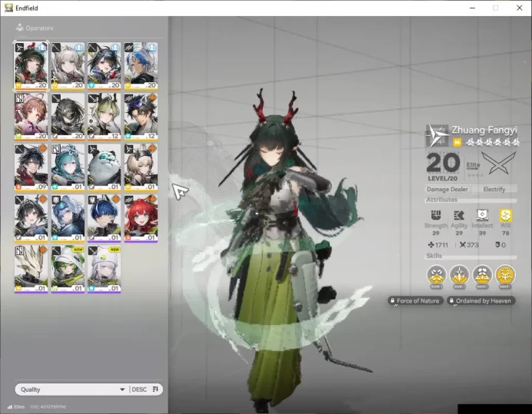Toggle the DESC sort order button
The height and width of the screenshot is (414, 532).
(145, 389)
